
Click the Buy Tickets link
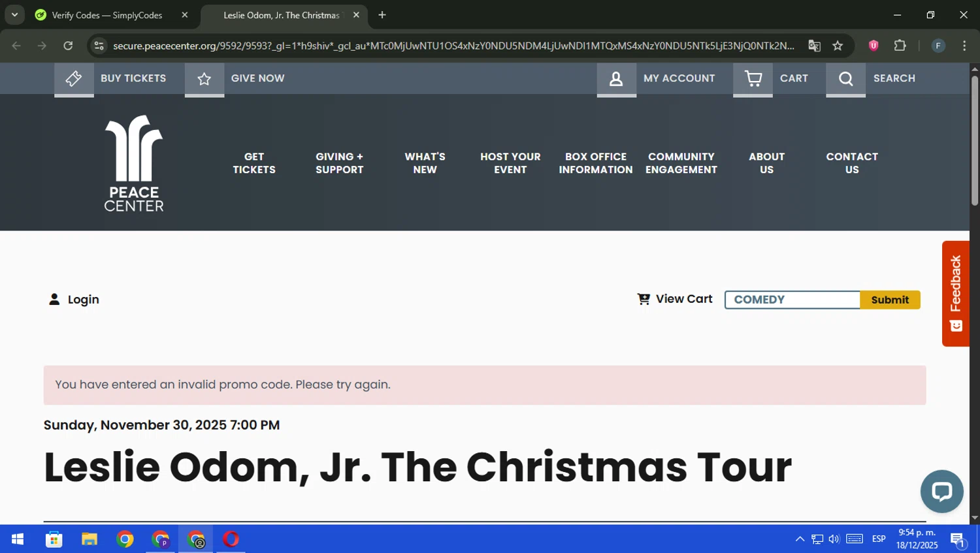click(133, 78)
